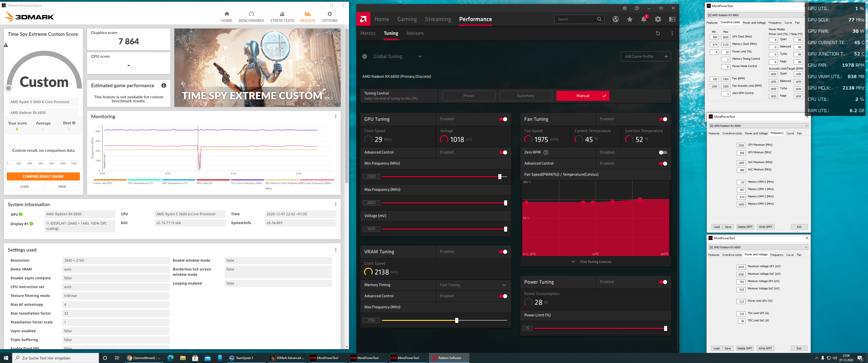Click SAVE button in 3DMark
The image size is (868, 363).
62,187
